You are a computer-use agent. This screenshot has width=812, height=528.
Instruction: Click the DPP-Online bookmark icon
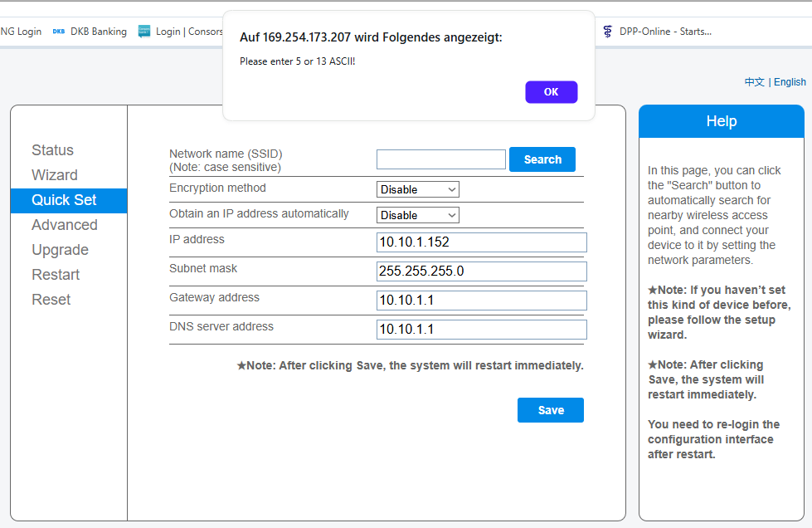(x=608, y=32)
